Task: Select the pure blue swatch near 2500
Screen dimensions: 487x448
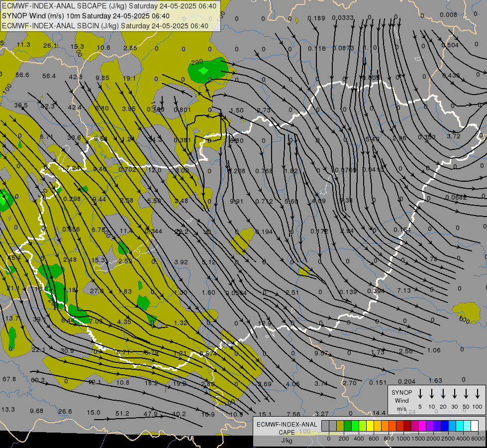Action: [x=444, y=426]
